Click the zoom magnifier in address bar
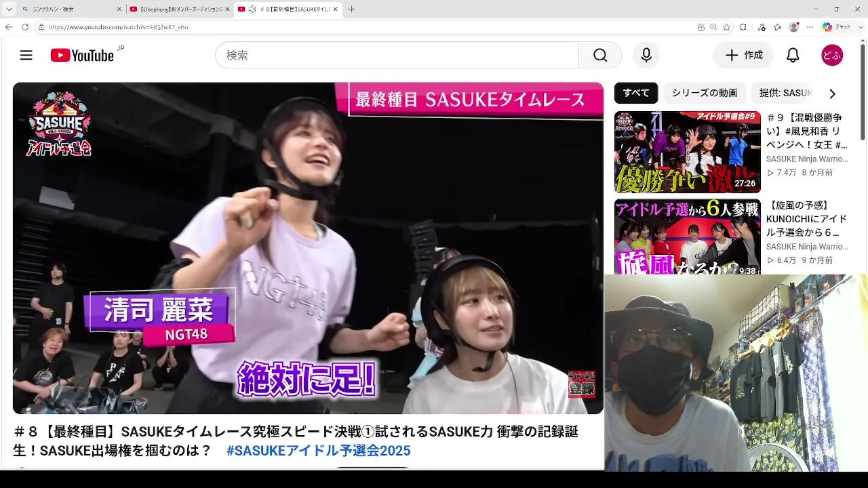The height and width of the screenshot is (488, 868). (713, 27)
